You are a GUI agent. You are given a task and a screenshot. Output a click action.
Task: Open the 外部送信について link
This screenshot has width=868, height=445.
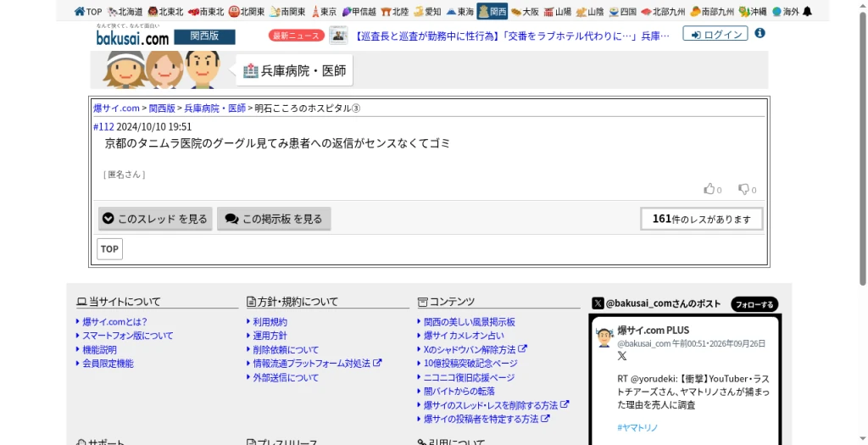pyautogui.click(x=286, y=377)
